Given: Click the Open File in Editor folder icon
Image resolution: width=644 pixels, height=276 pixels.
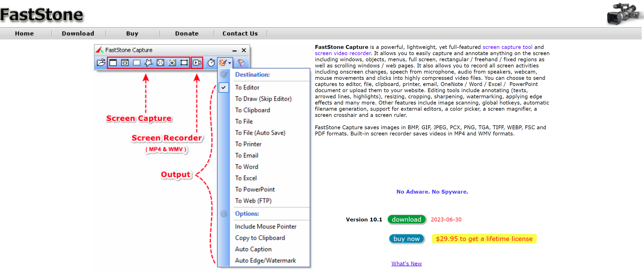Looking at the screenshot, I should tap(101, 63).
